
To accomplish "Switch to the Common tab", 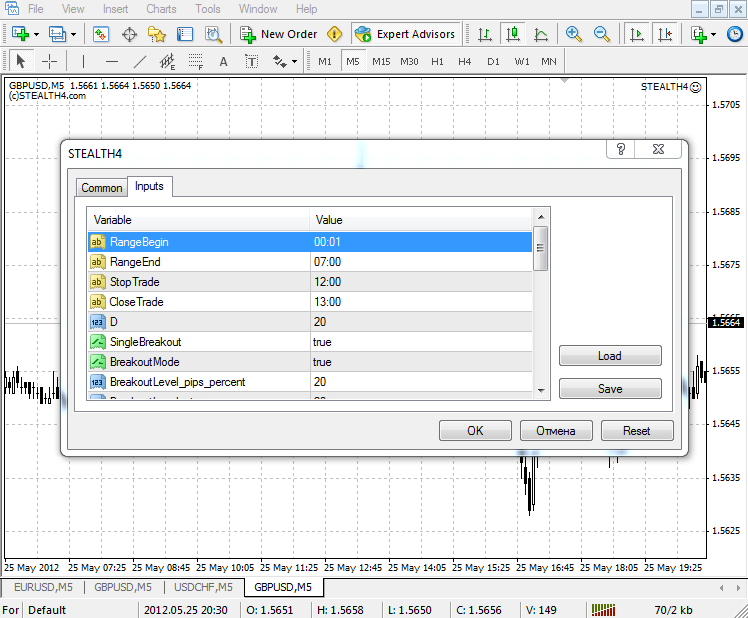I will [102, 188].
